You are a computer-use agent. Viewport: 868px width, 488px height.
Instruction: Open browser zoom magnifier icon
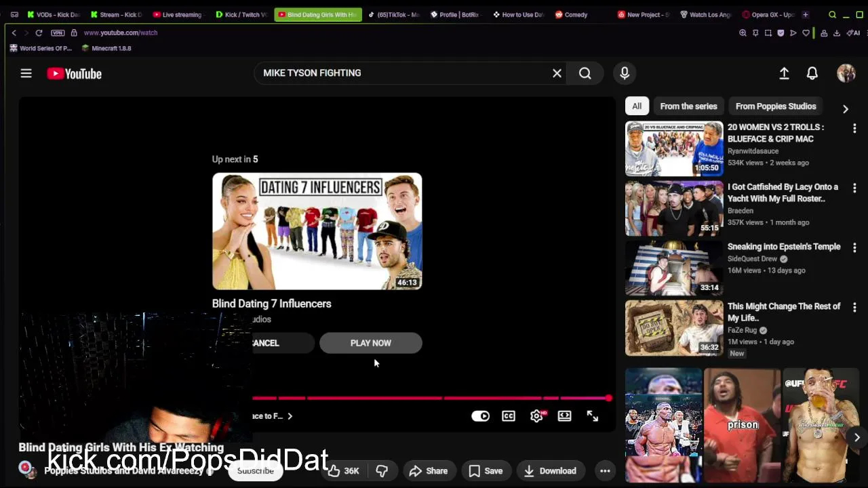[x=743, y=33]
